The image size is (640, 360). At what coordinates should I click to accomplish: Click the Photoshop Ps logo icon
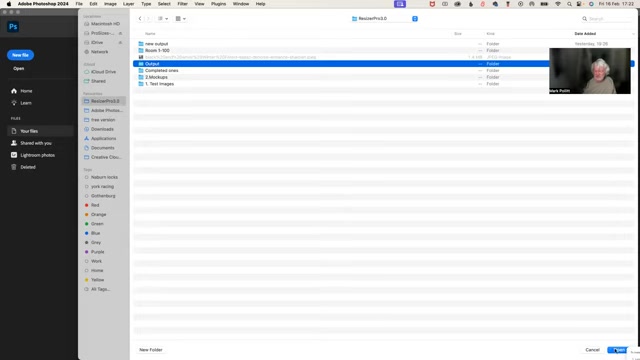[13, 27]
